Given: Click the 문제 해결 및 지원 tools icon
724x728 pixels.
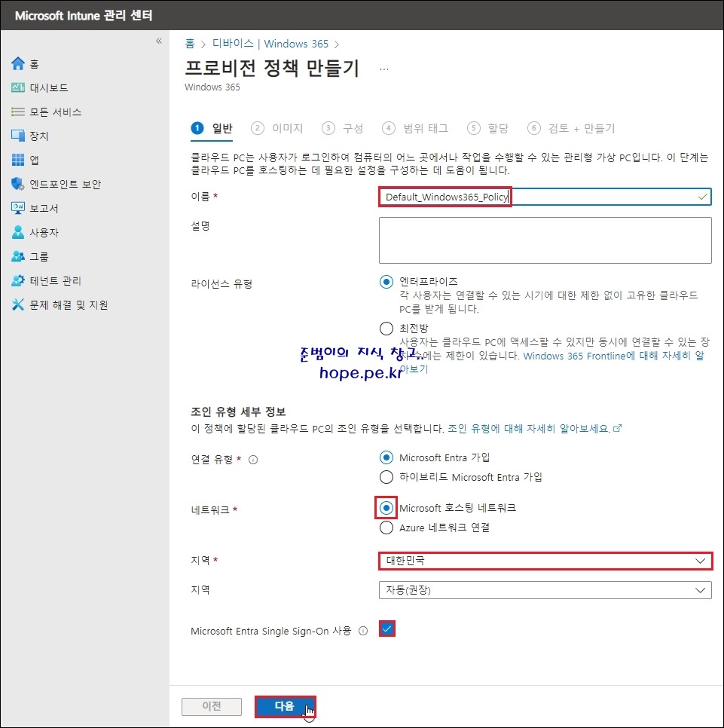Looking at the screenshot, I should tap(18, 304).
